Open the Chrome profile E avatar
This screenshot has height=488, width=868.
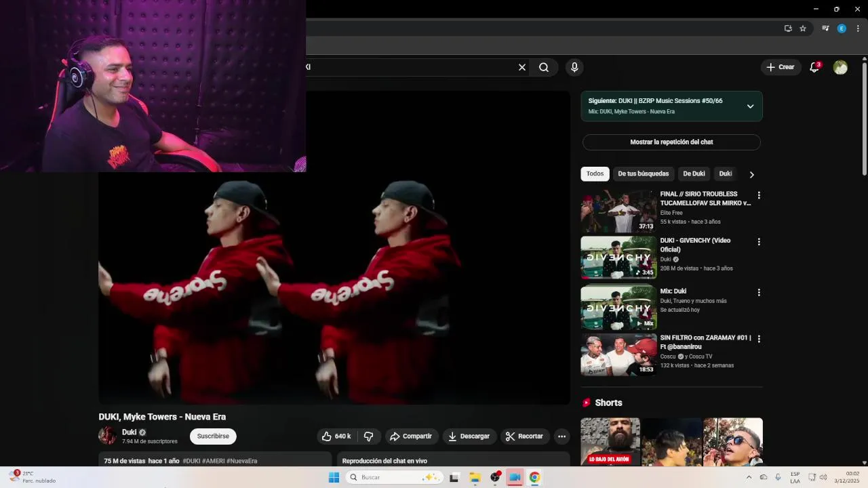click(842, 28)
